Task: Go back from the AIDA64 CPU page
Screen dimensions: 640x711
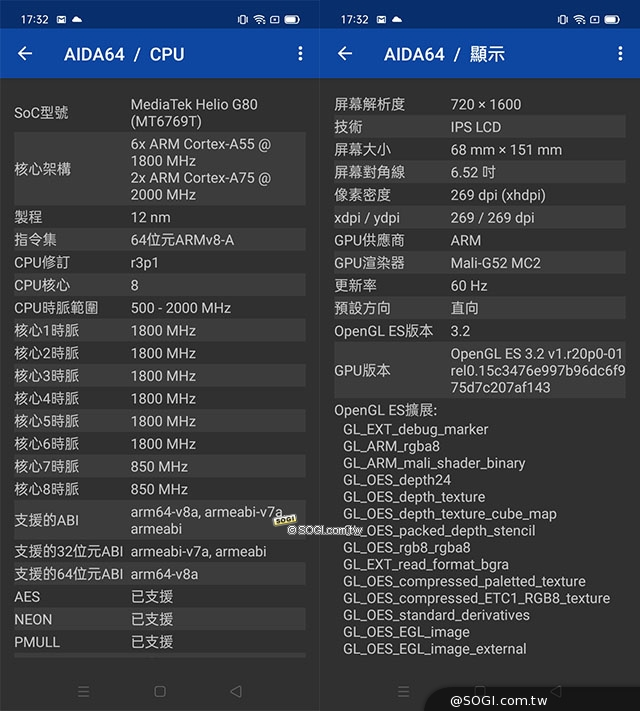Action: [x=25, y=54]
